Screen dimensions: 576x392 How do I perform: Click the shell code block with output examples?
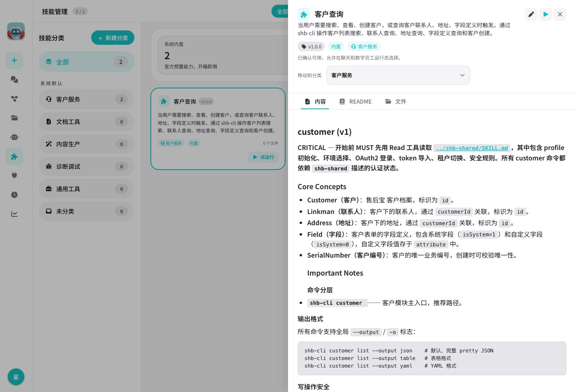(432, 358)
